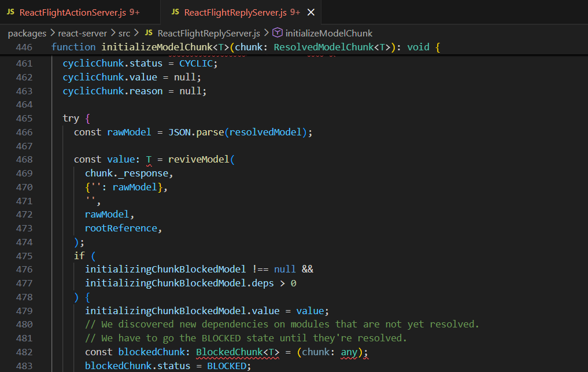Click the JS file icon on ReactFlightActionServer.js tab

point(11,12)
